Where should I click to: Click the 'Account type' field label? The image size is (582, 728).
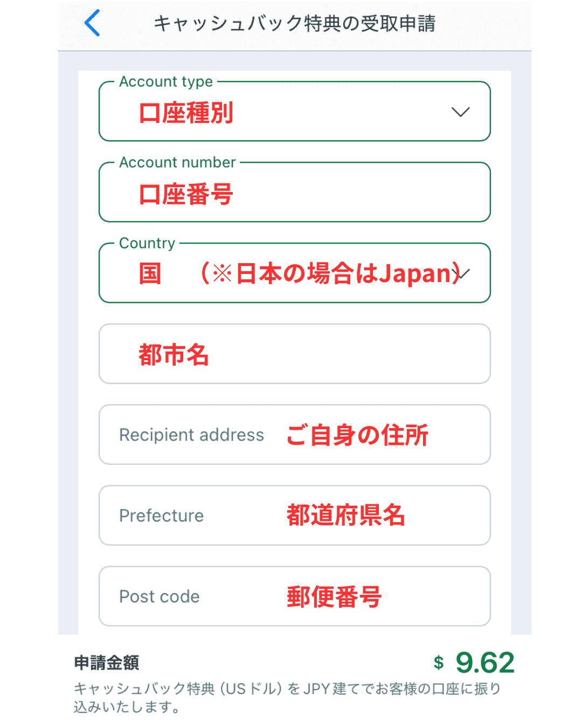(166, 81)
